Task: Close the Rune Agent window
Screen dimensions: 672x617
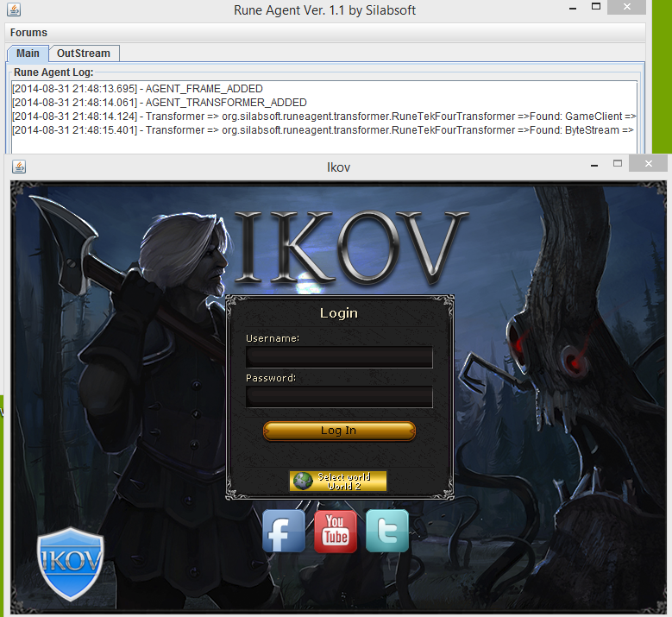Action: (627, 7)
